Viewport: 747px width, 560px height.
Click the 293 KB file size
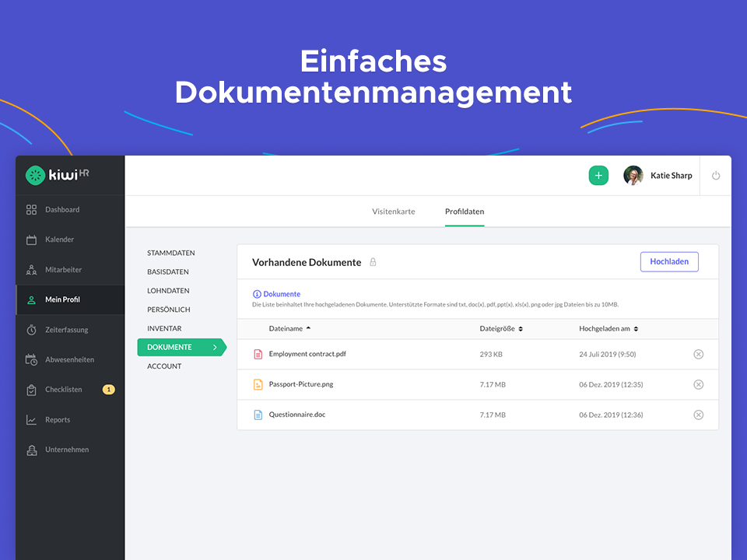click(491, 355)
